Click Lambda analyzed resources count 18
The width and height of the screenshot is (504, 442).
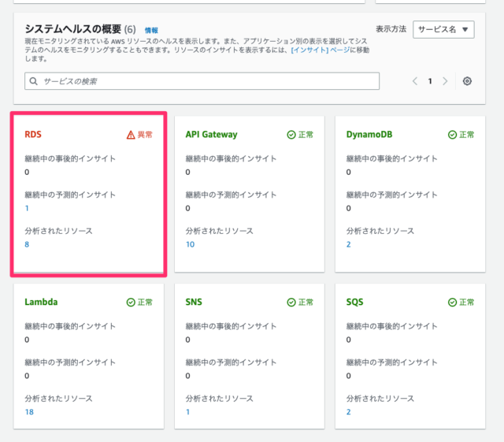pyautogui.click(x=29, y=412)
